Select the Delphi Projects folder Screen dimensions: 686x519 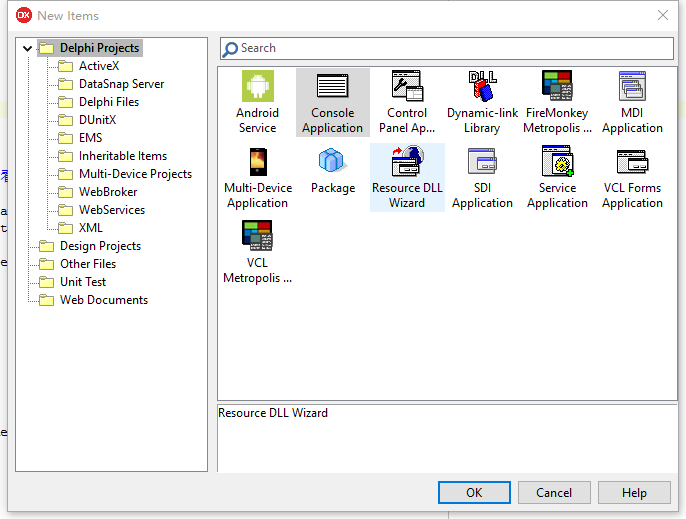(x=90, y=48)
